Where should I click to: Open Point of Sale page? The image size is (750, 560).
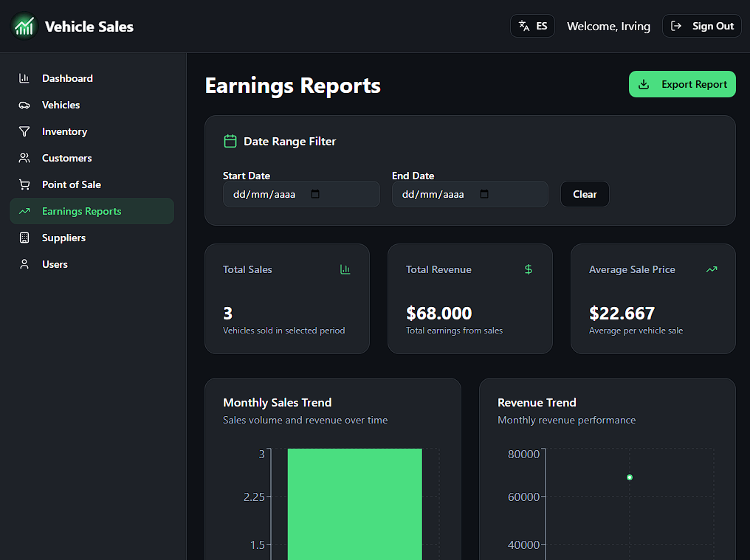coord(92,184)
